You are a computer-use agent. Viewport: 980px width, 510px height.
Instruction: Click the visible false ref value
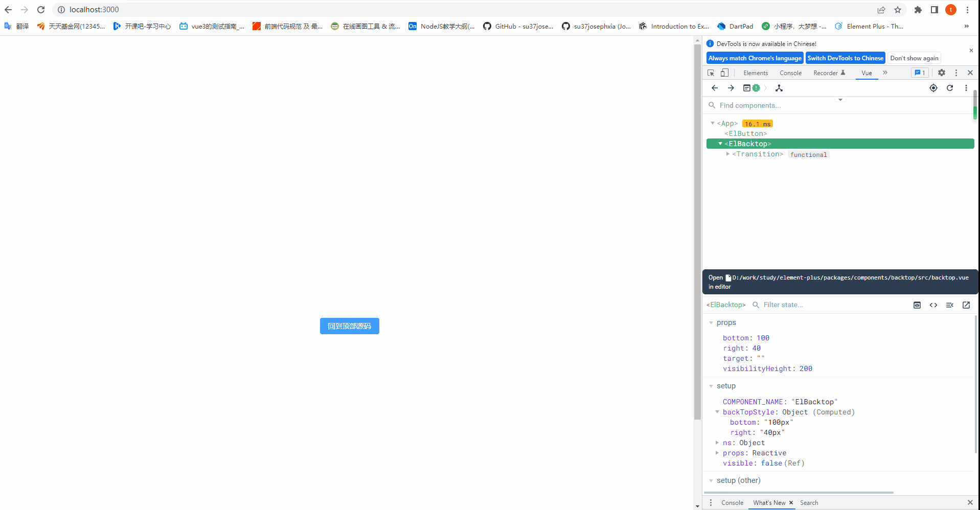771,463
